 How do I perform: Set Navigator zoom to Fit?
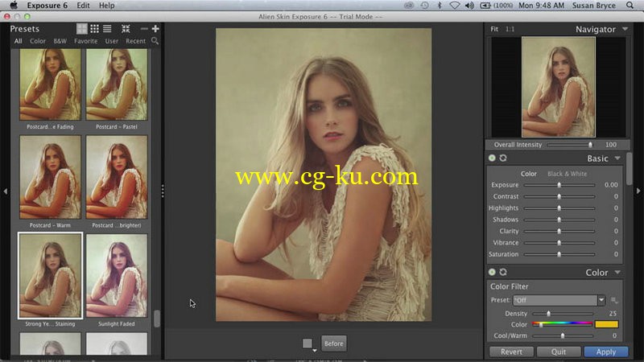pos(494,29)
